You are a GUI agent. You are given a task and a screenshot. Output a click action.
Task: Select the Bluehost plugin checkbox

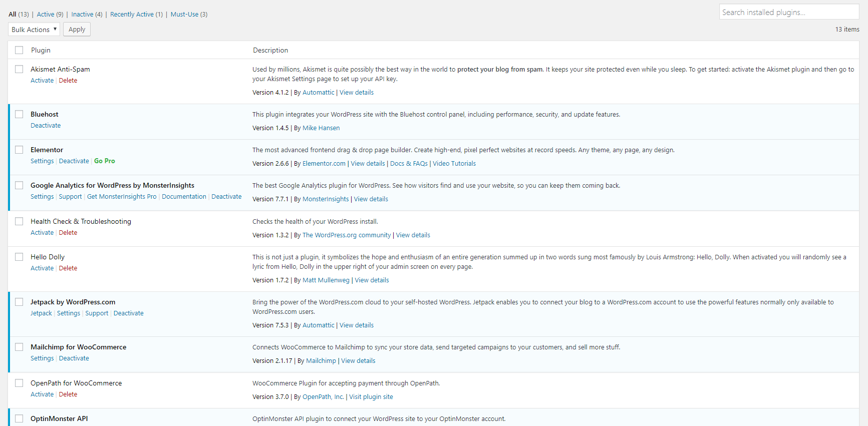[19, 114]
